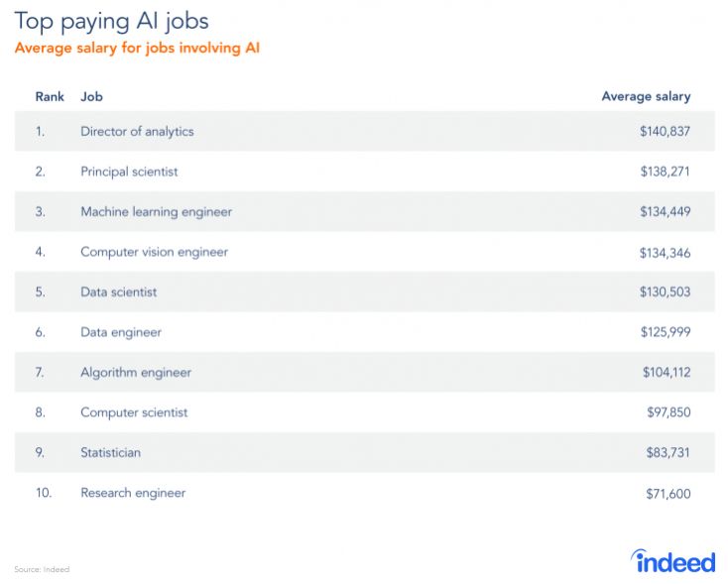Click the orange average salary subtitle
The width and height of the screenshot is (728, 584).
tap(137, 48)
